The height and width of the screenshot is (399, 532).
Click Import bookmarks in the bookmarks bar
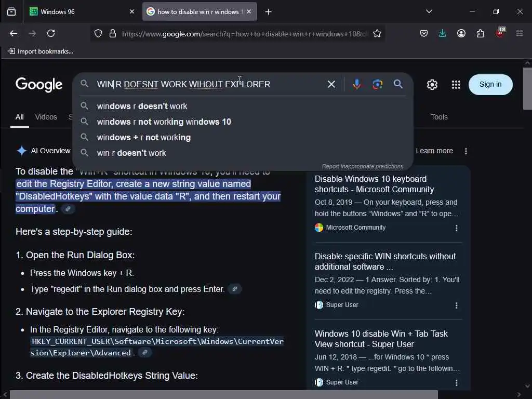[41, 51]
